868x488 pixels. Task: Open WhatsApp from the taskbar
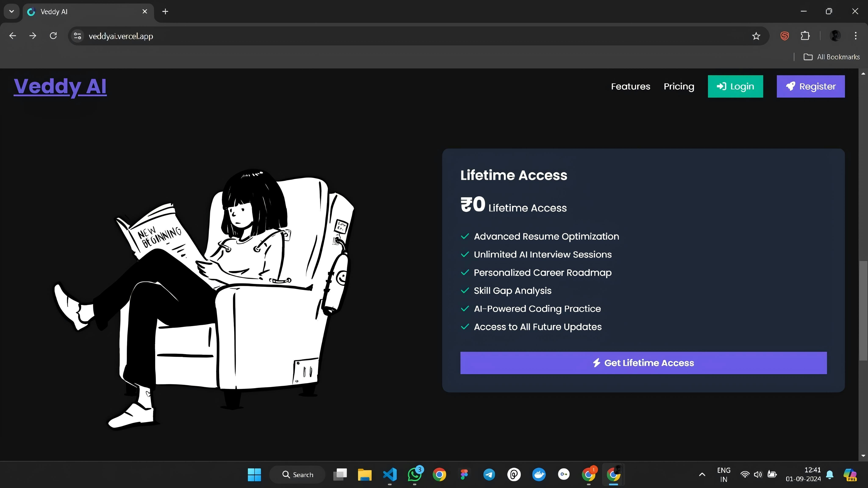tap(415, 474)
